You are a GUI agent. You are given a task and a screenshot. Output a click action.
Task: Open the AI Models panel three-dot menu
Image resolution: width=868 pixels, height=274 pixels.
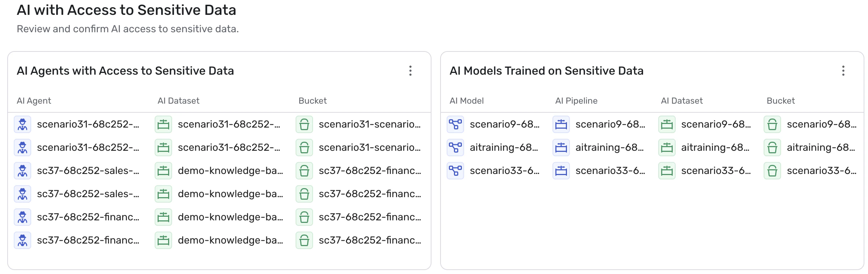pos(843,71)
